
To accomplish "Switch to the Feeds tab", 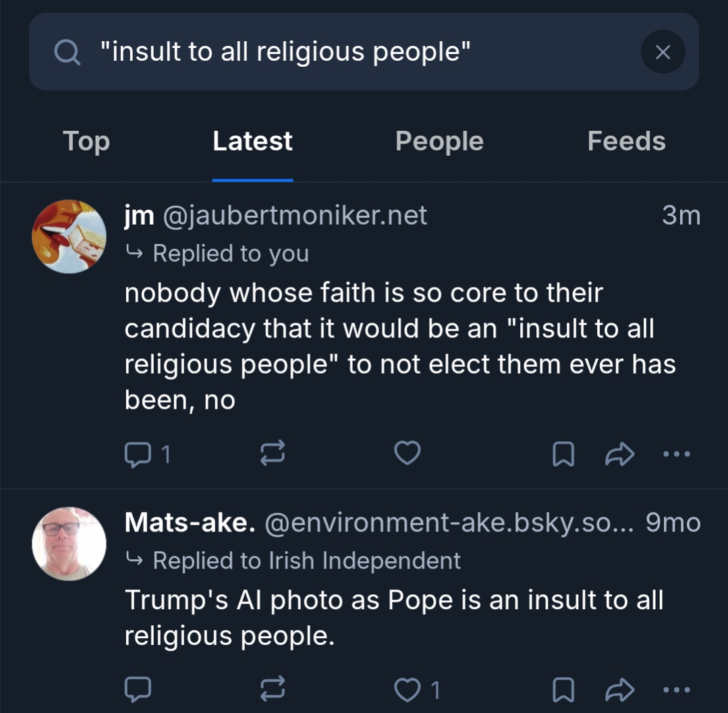I will 626,142.
